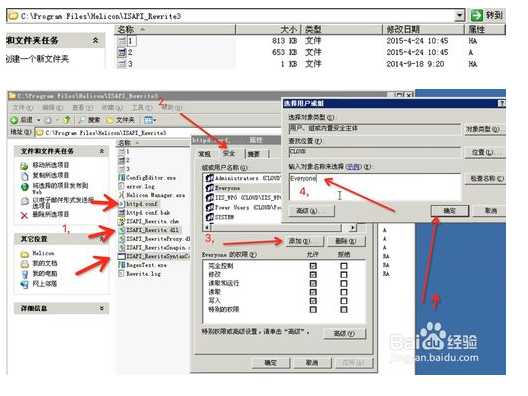Click right arrow of user list scrollbar
The width and height of the screenshot is (528, 396).
[352, 228]
